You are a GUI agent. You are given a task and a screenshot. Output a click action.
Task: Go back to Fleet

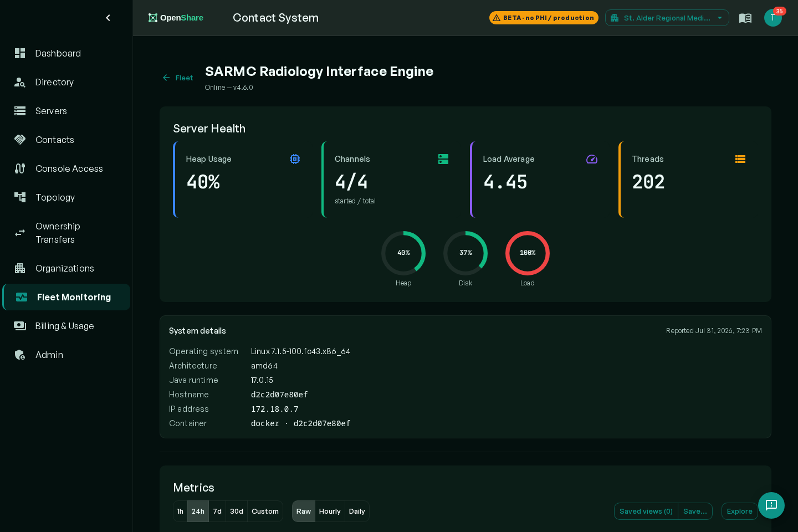coord(178,78)
